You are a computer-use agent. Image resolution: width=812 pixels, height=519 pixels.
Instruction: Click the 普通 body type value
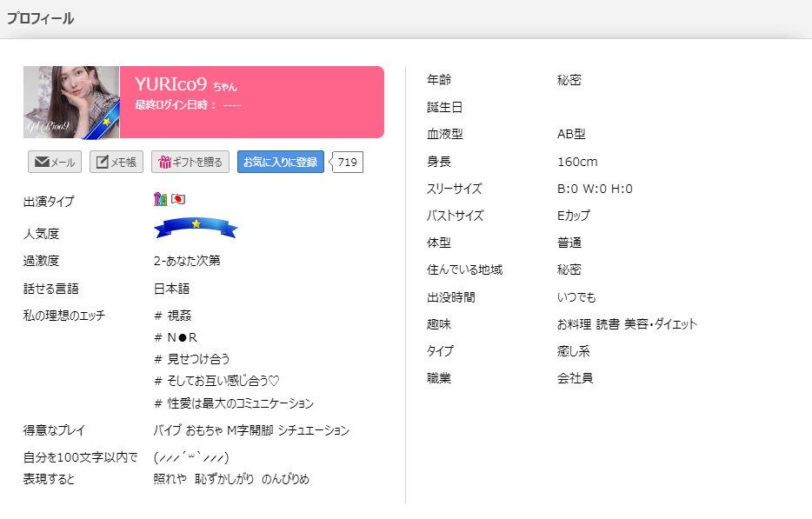(x=569, y=243)
